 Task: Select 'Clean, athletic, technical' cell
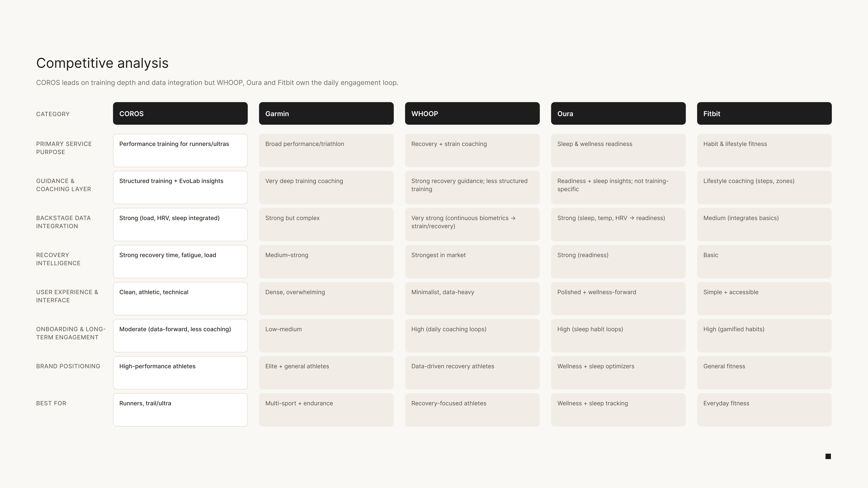[180, 299]
